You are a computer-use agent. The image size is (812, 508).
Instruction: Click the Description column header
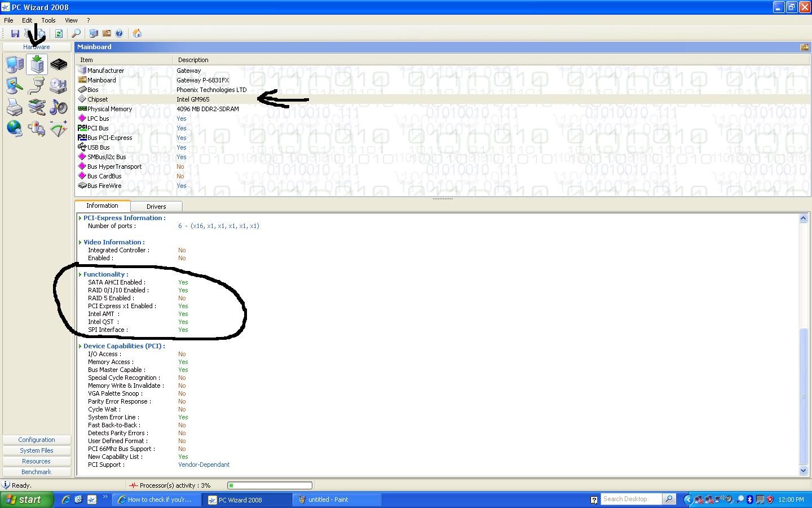click(x=491, y=60)
